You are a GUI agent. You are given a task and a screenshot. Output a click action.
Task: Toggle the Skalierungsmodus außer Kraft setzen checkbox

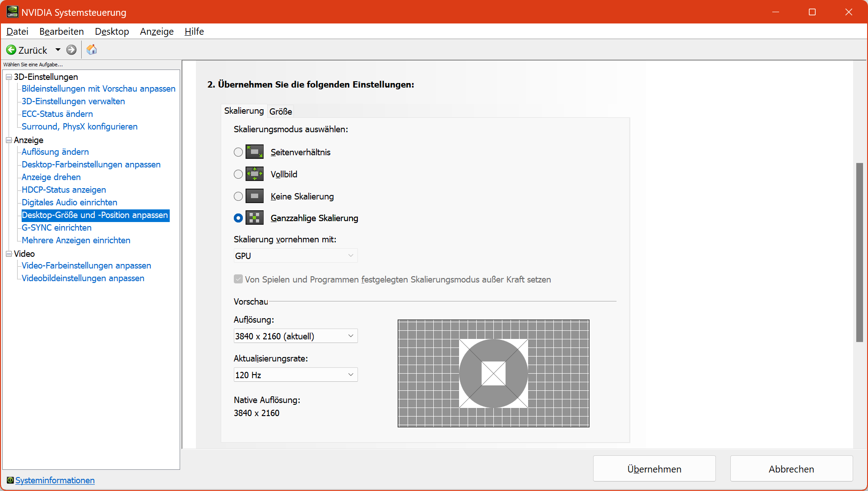[x=238, y=279]
